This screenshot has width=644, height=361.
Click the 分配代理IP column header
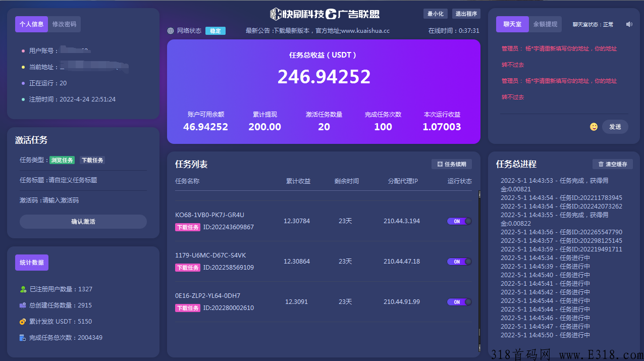pos(403,181)
